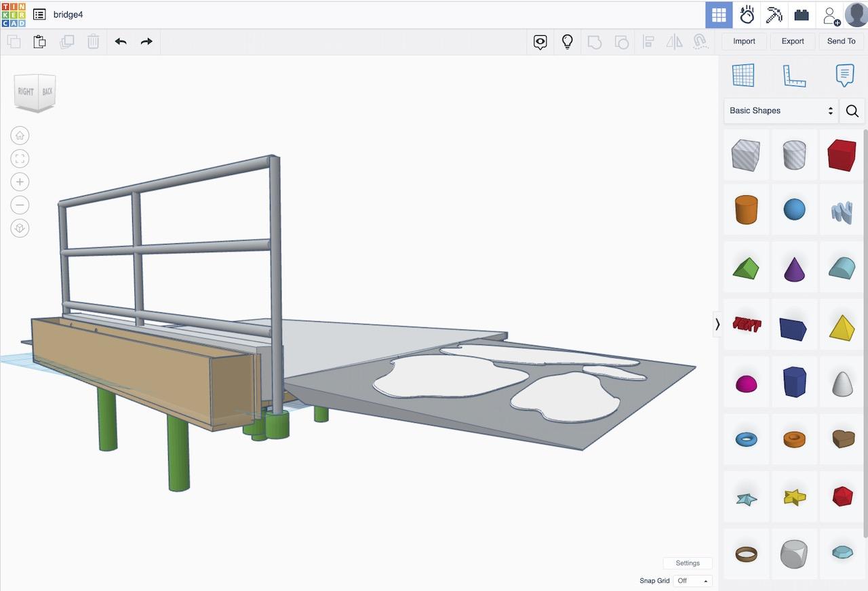Click the Delete trash can icon
The width and height of the screenshot is (868, 591).
coord(94,41)
